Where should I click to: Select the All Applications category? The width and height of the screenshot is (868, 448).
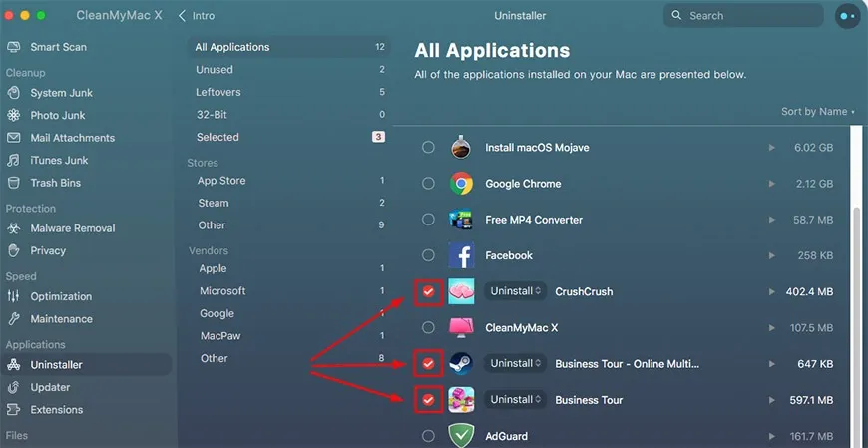289,47
